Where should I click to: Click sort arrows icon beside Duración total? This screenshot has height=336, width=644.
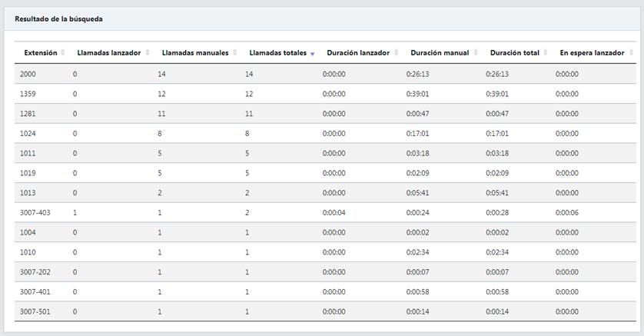coord(546,53)
